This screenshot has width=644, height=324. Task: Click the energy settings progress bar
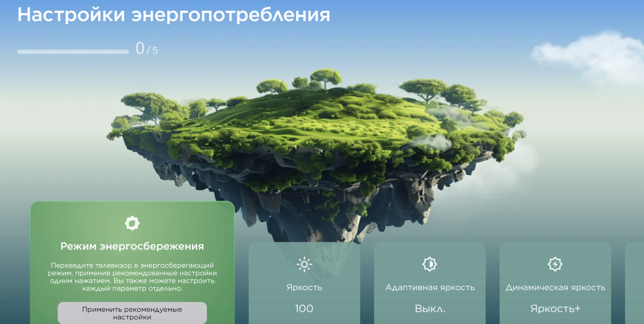(73, 52)
